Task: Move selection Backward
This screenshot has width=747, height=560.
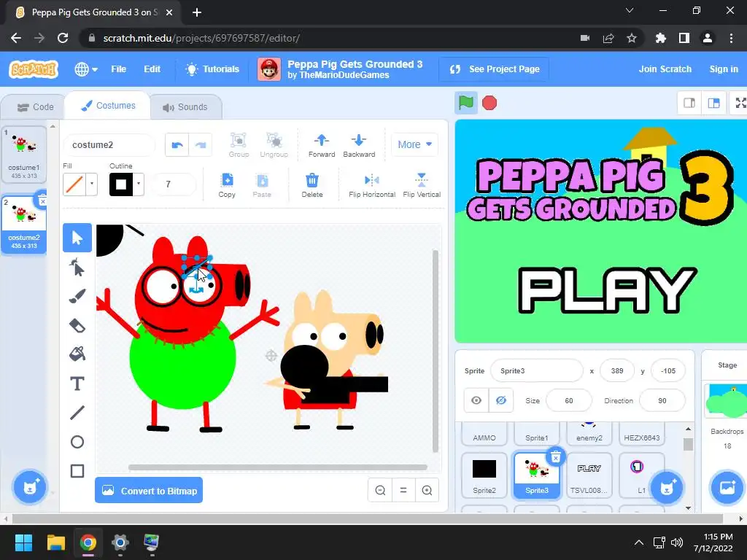Action: 359,145
